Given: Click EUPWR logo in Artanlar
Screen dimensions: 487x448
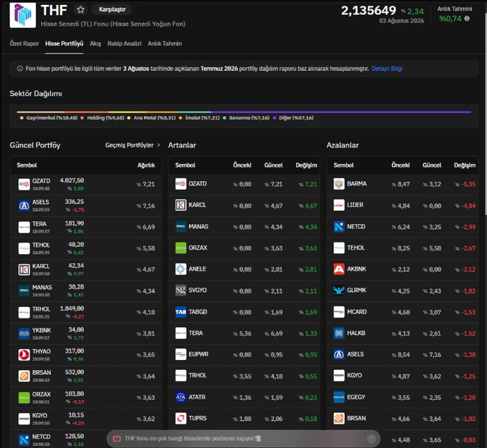Looking at the screenshot, I should click(180, 354).
